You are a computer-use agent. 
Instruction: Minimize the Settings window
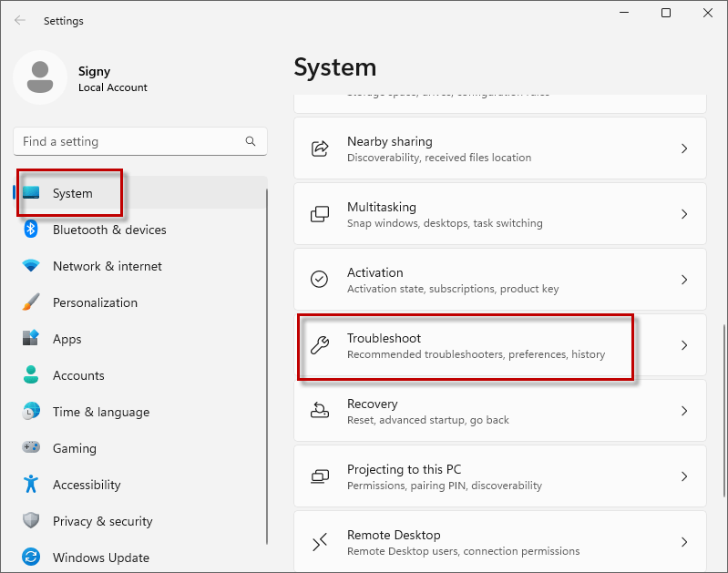[624, 13]
